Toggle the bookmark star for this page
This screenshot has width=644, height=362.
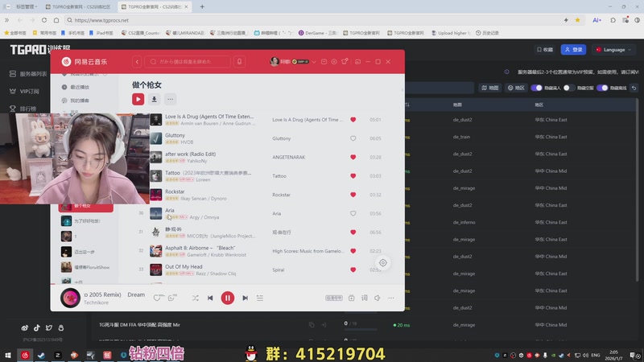point(577,20)
